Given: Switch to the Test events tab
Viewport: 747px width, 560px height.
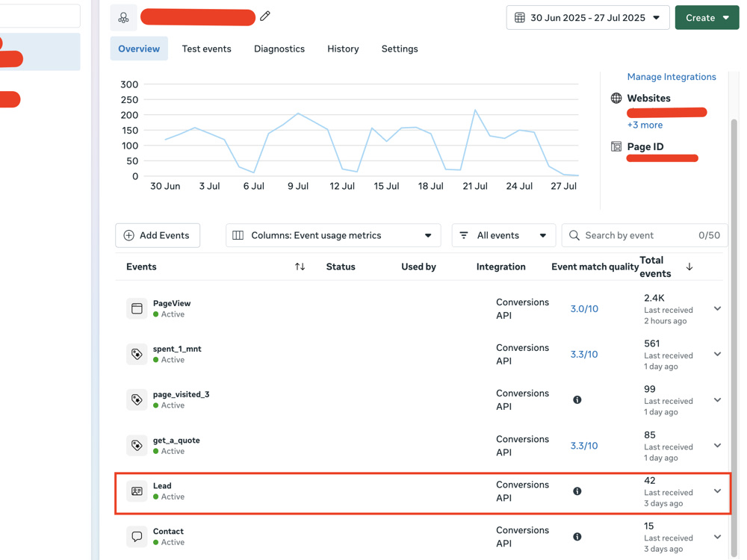Looking at the screenshot, I should point(206,49).
